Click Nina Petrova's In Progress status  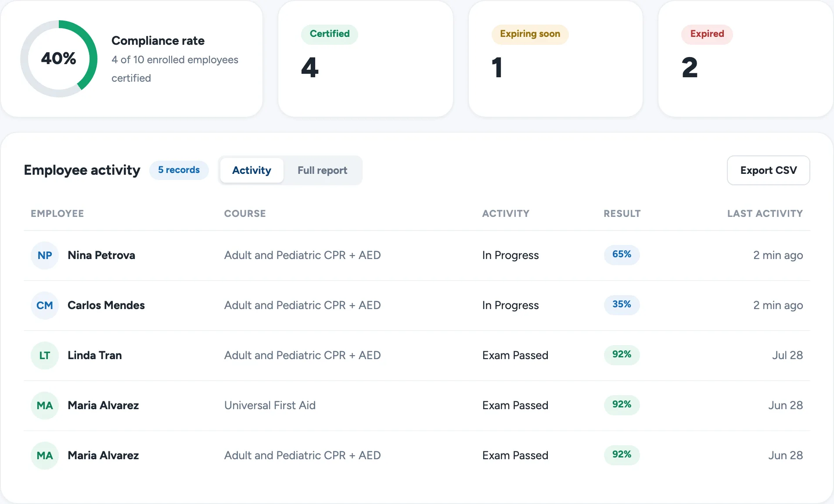(510, 255)
